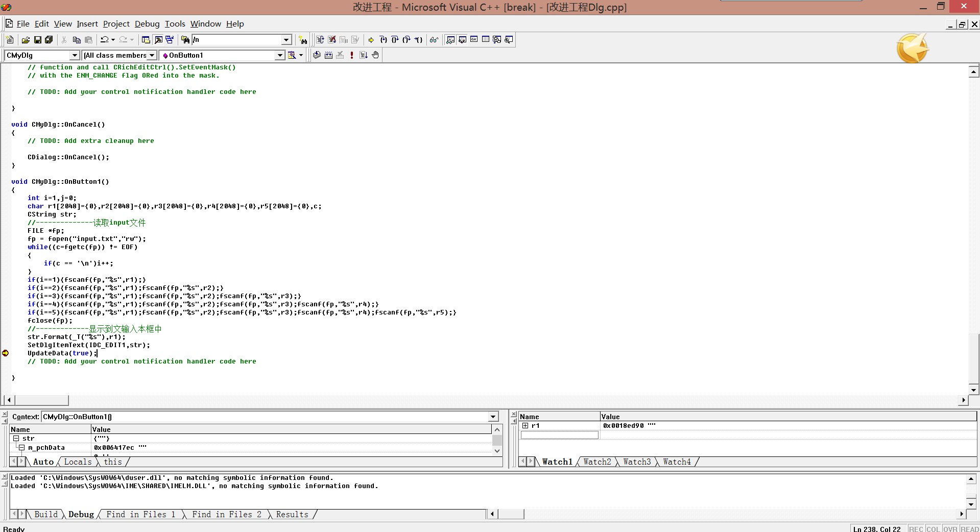This screenshot has width=980, height=532.
Task: Switch to the this variables tab
Action: click(113, 462)
